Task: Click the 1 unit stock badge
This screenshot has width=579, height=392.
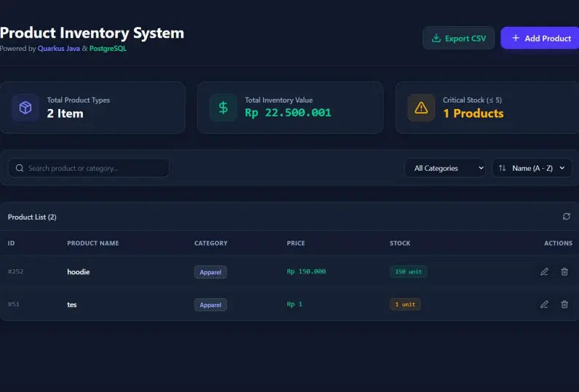Action: pos(405,304)
